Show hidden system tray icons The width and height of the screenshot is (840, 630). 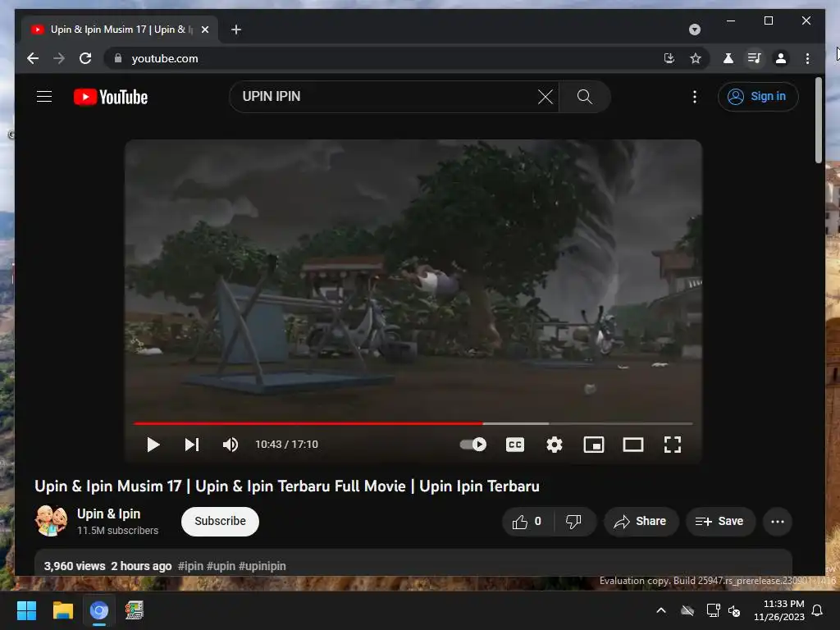pos(661,610)
